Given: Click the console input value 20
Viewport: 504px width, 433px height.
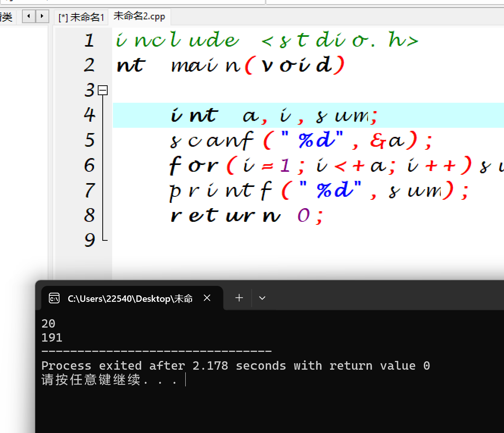Looking at the screenshot, I should click(x=48, y=323).
